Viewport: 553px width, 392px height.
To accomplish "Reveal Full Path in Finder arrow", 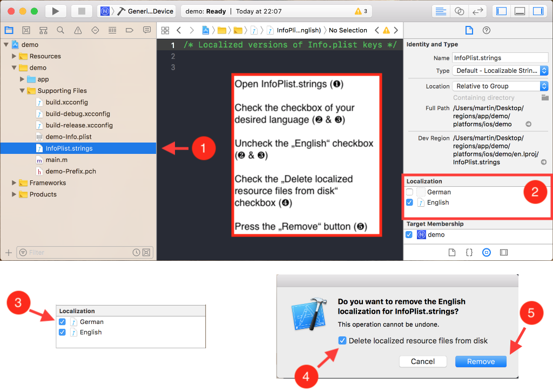I will point(528,124).
